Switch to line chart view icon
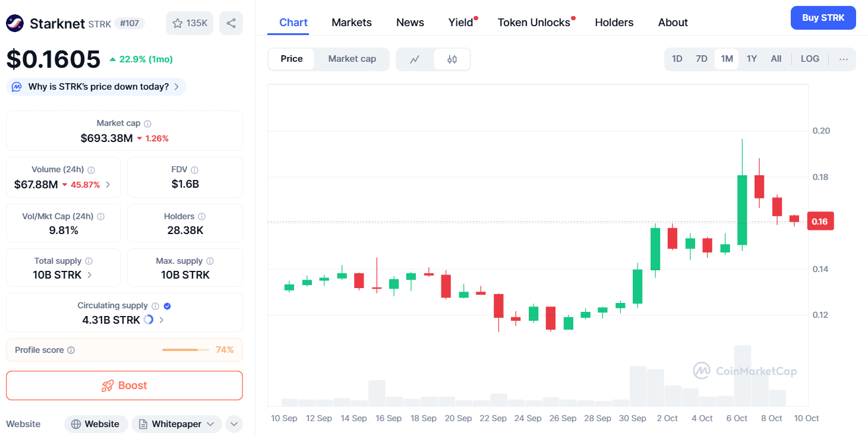868x436 pixels. pos(415,59)
